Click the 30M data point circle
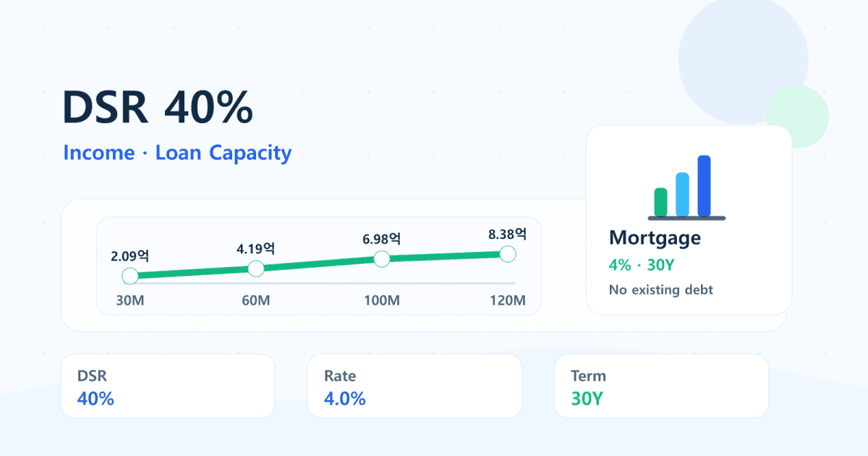Image resolution: width=868 pixels, height=456 pixels. point(130,276)
